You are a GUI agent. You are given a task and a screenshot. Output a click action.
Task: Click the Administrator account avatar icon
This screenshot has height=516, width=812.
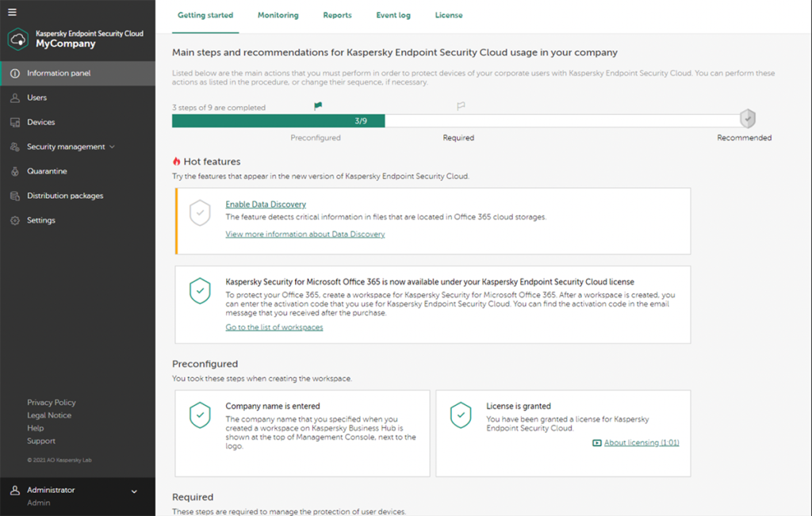point(15,490)
